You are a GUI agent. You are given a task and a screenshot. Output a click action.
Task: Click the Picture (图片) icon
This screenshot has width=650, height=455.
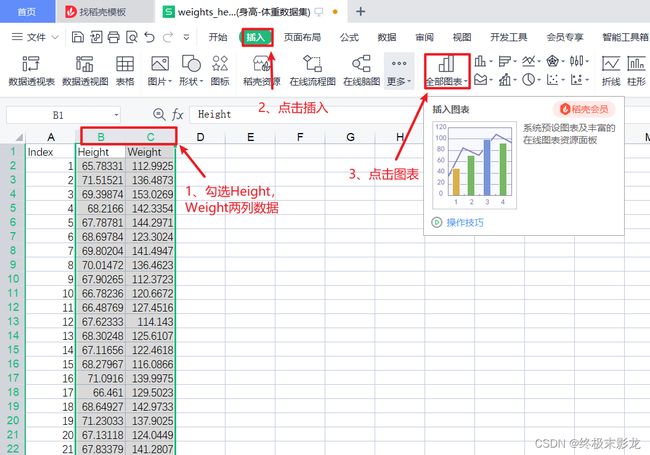coord(160,64)
